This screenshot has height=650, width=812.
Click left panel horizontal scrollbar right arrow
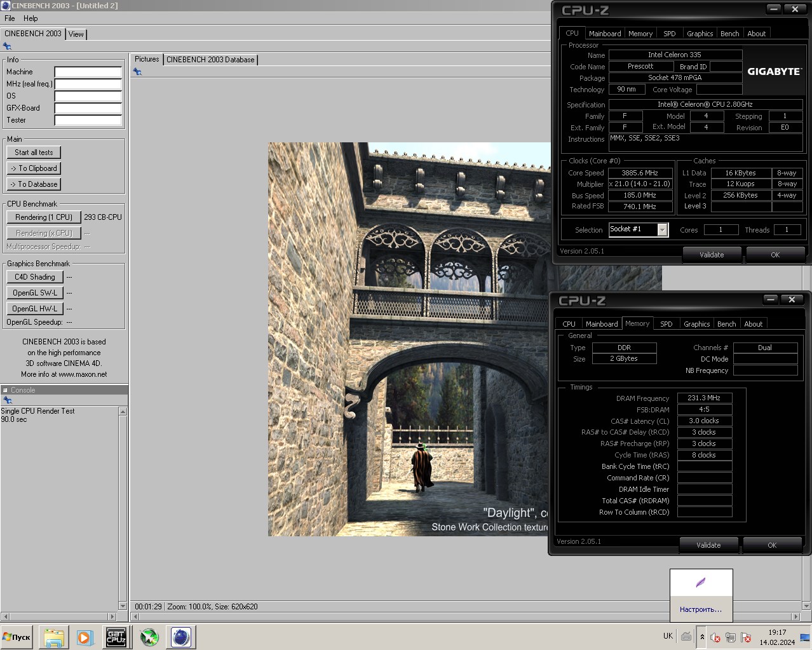113,616
